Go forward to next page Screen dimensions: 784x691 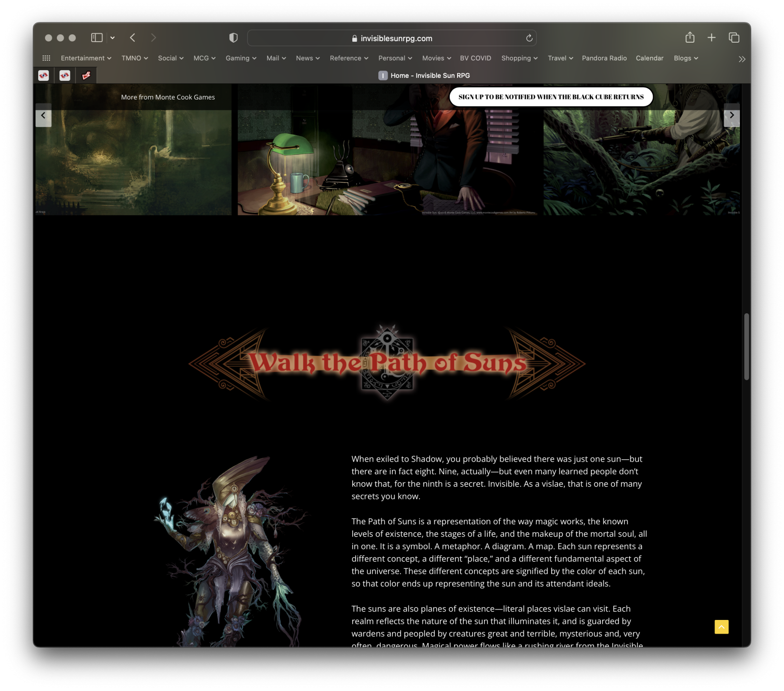153,38
